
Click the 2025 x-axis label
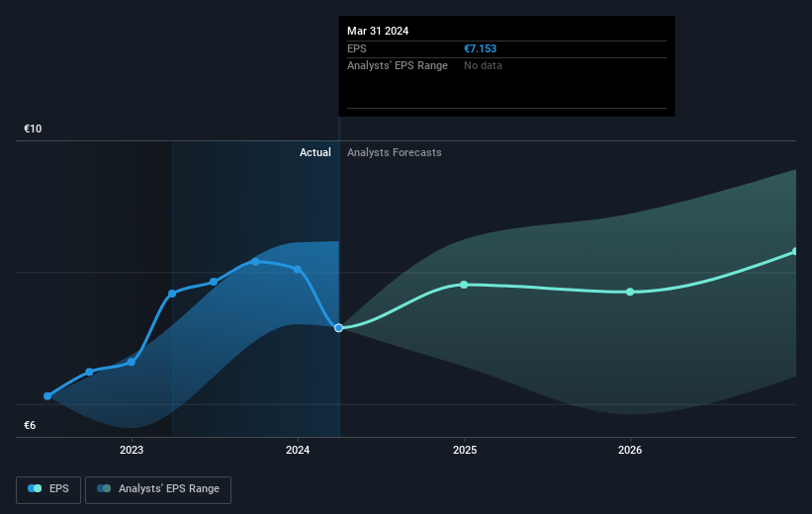(465, 450)
